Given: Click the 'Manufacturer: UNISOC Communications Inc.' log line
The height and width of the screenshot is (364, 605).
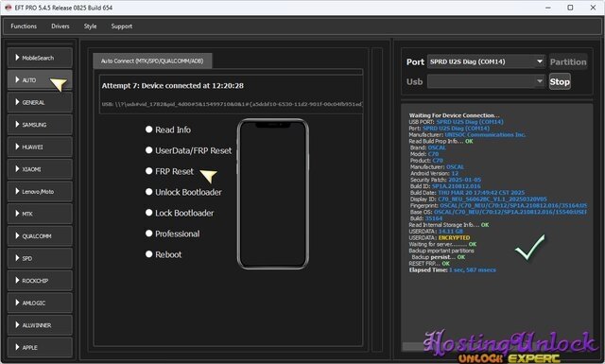Looking at the screenshot, I should tap(467, 134).
